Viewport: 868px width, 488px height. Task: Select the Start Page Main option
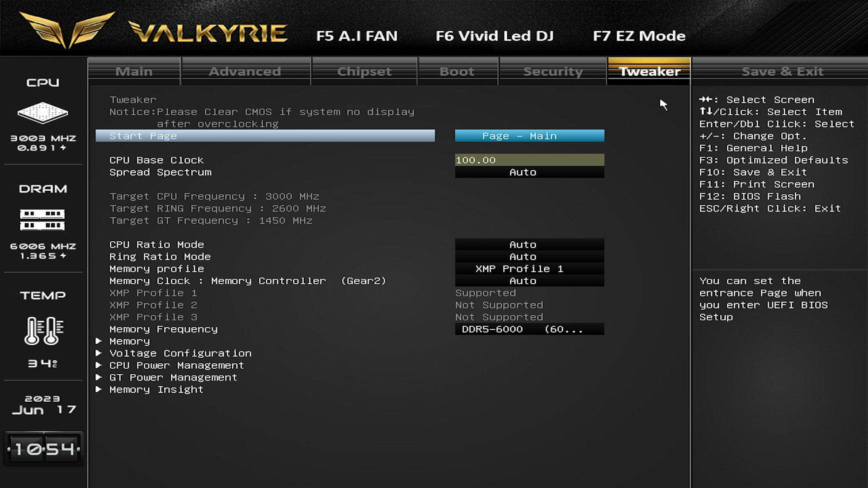click(529, 136)
